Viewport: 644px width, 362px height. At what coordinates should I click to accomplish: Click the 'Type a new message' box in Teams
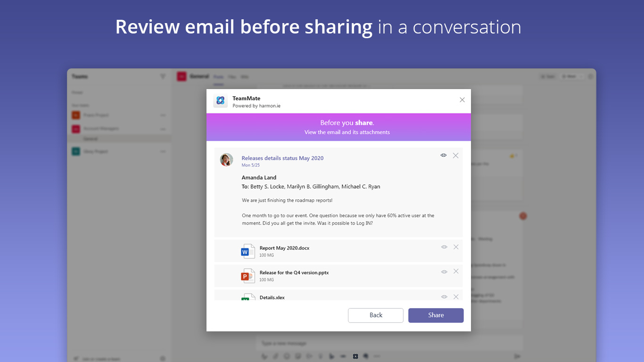point(389,343)
